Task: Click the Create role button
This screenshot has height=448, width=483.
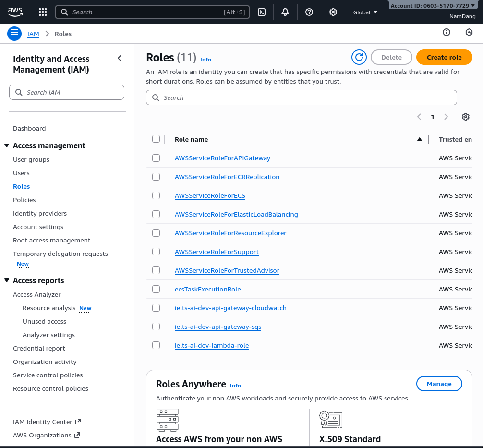Action: coord(444,57)
